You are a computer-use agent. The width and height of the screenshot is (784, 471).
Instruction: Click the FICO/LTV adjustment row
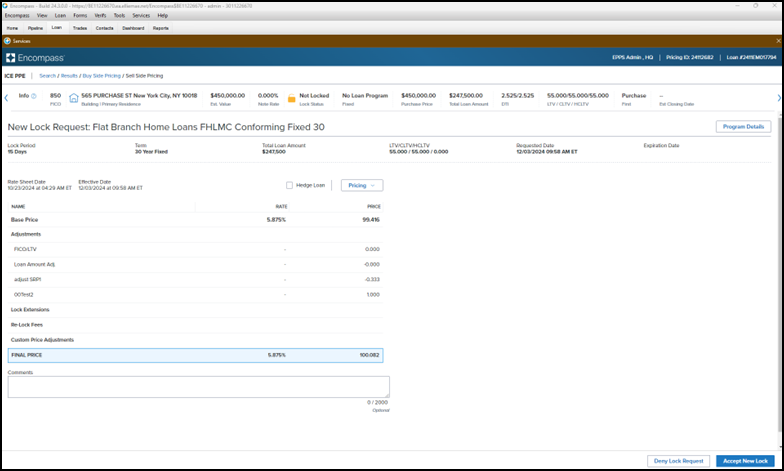pos(196,250)
